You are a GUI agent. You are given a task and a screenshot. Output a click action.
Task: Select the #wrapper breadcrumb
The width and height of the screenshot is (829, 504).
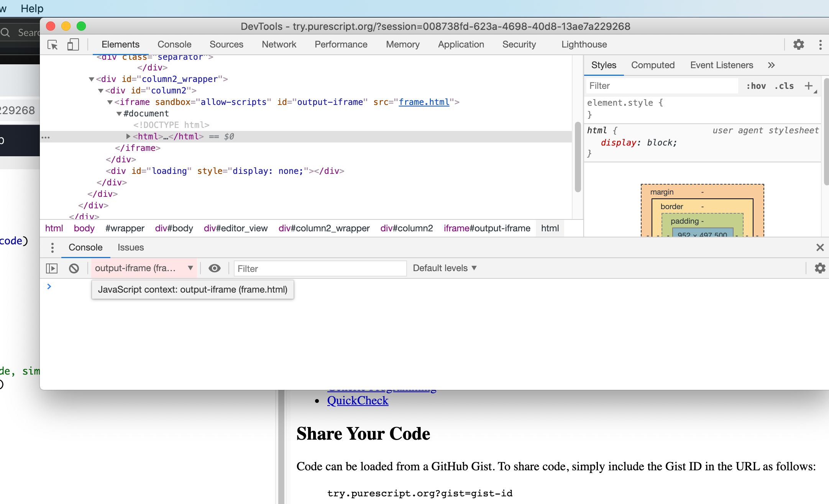tap(125, 228)
